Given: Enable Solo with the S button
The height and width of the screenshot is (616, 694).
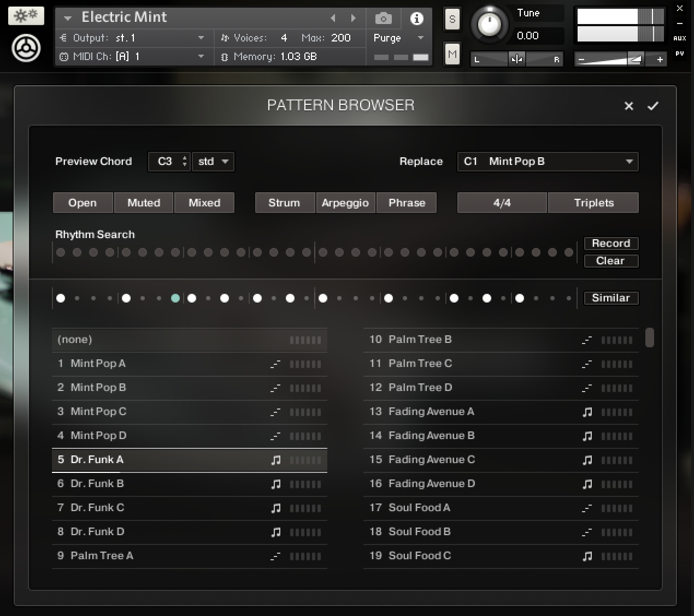Looking at the screenshot, I should tap(452, 18).
